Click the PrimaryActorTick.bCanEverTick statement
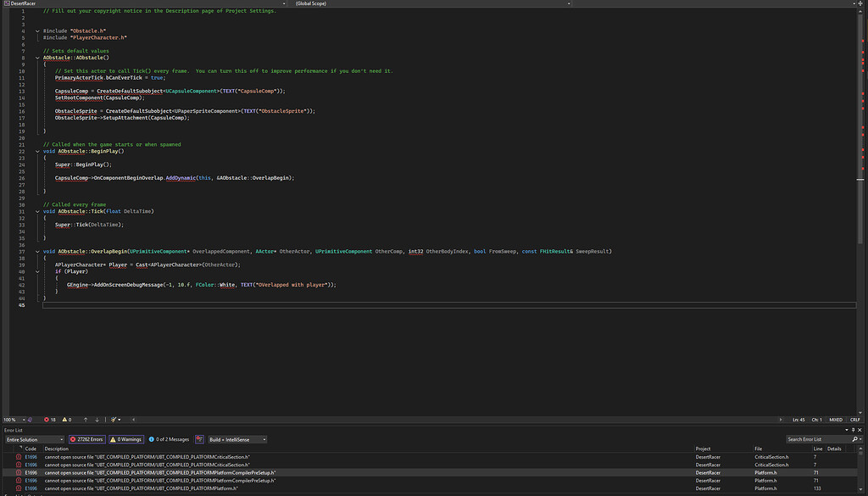 click(x=110, y=77)
